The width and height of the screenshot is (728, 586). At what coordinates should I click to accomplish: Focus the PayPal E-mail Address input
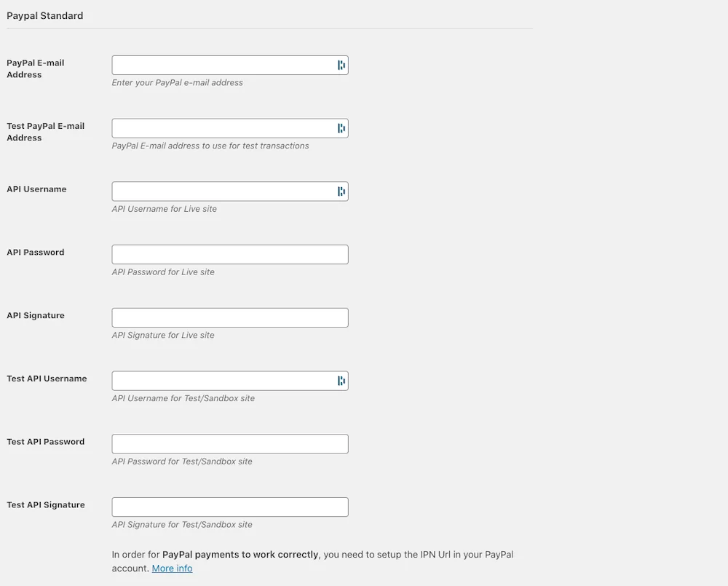tap(230, 65)
